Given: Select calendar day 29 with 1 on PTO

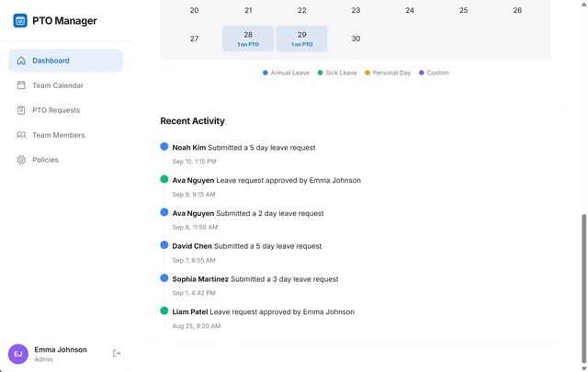Looking at the screenshot, I should click(x=302, y=39).
